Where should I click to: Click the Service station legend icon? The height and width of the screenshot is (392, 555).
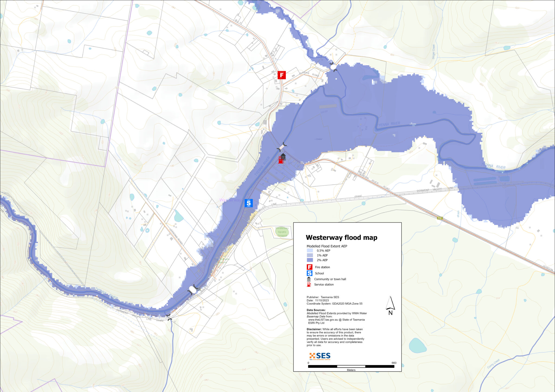point(309,285)
